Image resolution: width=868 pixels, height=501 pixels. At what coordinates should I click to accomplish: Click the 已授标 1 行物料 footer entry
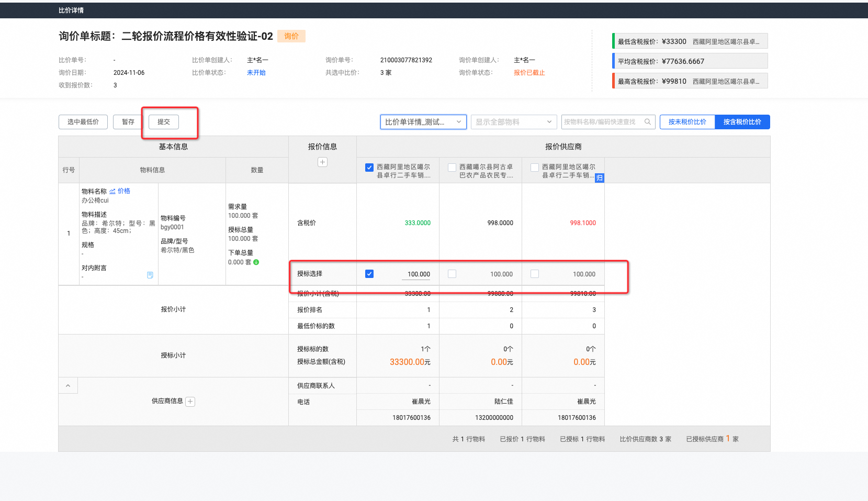pyautogui.click(x=582, y=439)
